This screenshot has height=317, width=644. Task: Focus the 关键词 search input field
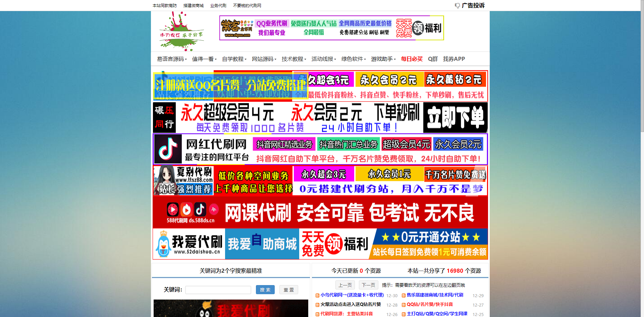coord(218,290)
